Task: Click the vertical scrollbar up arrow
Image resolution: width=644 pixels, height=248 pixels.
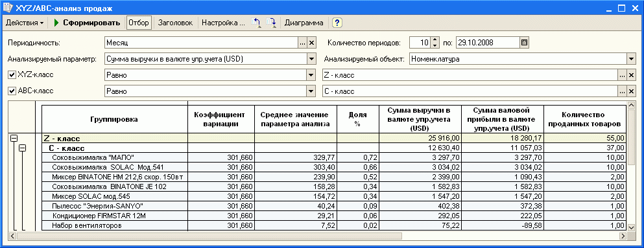Action: pyautogui.click(x=632, y=106)
